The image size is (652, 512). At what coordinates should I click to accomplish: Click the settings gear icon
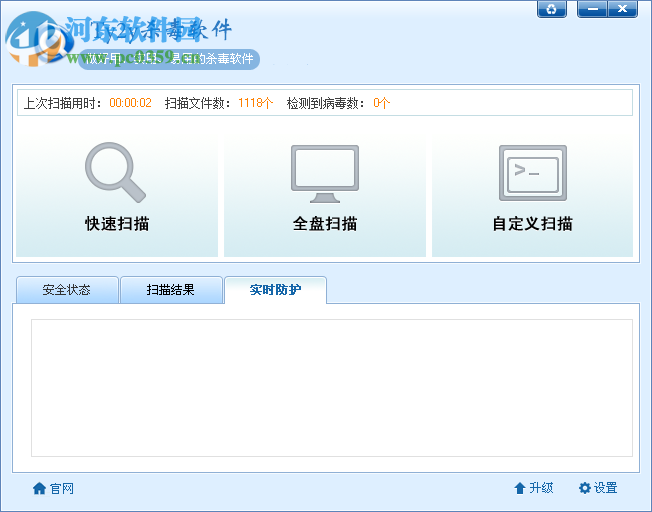585,488
